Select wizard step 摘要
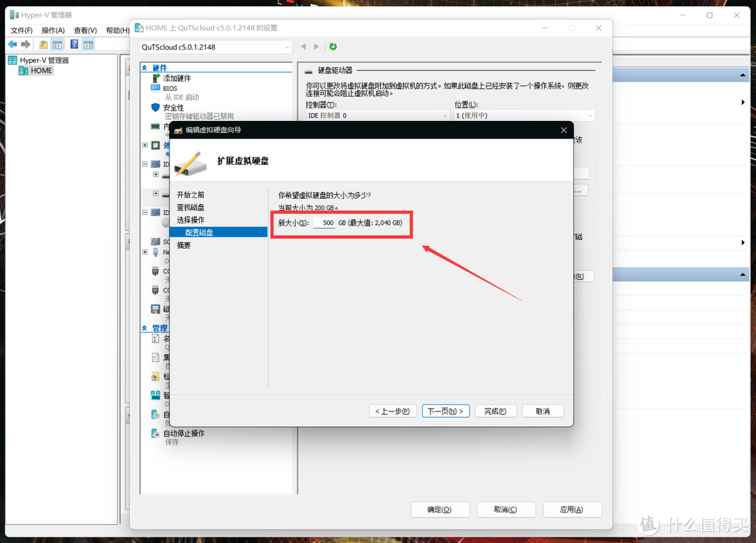 (x=183, y=245)
